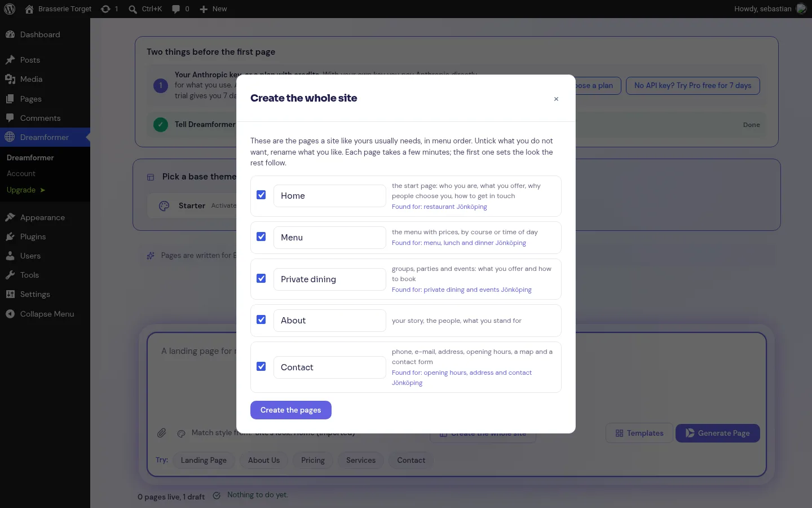Select the Pricing suggestion chip
Image resolution: width=812 pixels, height=508 pixels.
coord(313,460)
